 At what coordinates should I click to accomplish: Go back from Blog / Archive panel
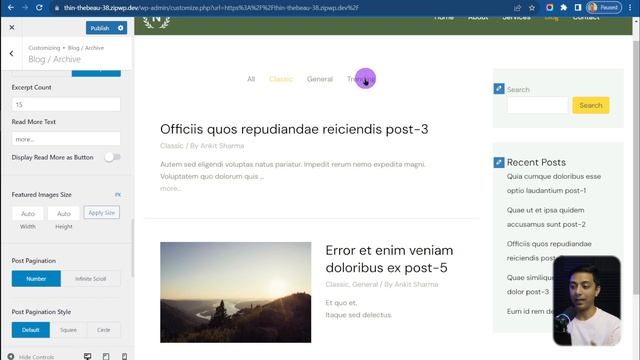(x=11, y=53)
